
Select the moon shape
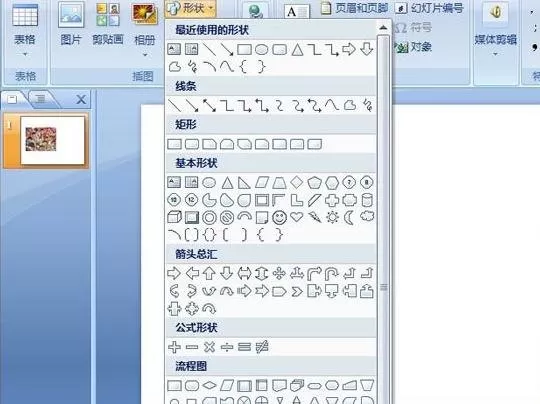click(x=349, y=218)
